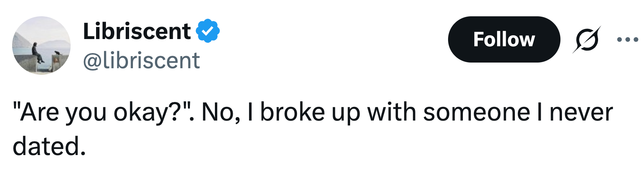Click the blue verified checkmark badge
This screenshot has height=185, width=644.
[208, 31]
